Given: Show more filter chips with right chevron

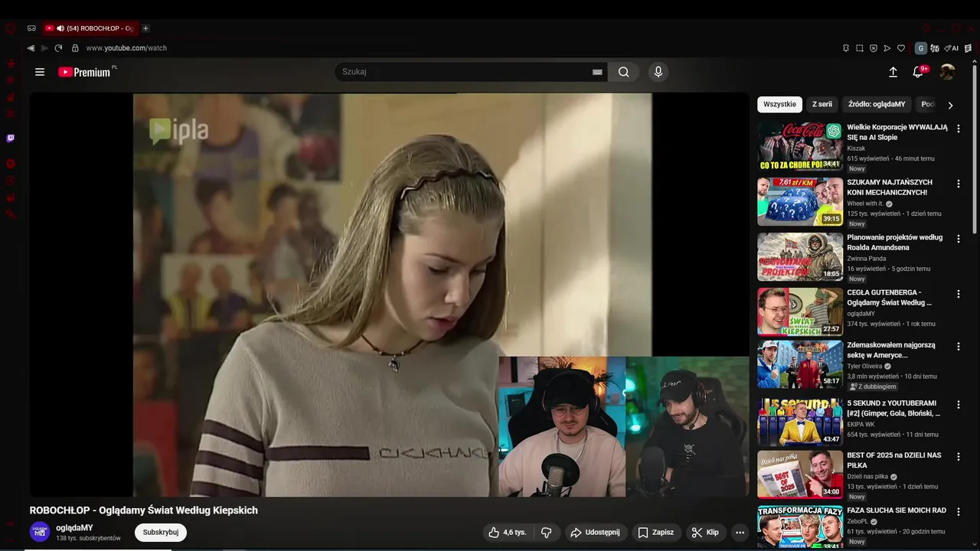Looking at the screenshot, I should 950,105.
